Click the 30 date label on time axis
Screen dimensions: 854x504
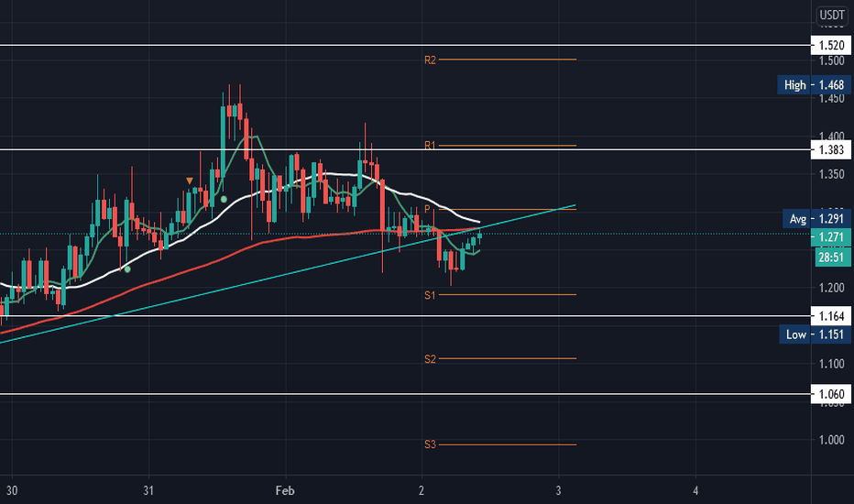pyautogui.click(x=12, y=490)
